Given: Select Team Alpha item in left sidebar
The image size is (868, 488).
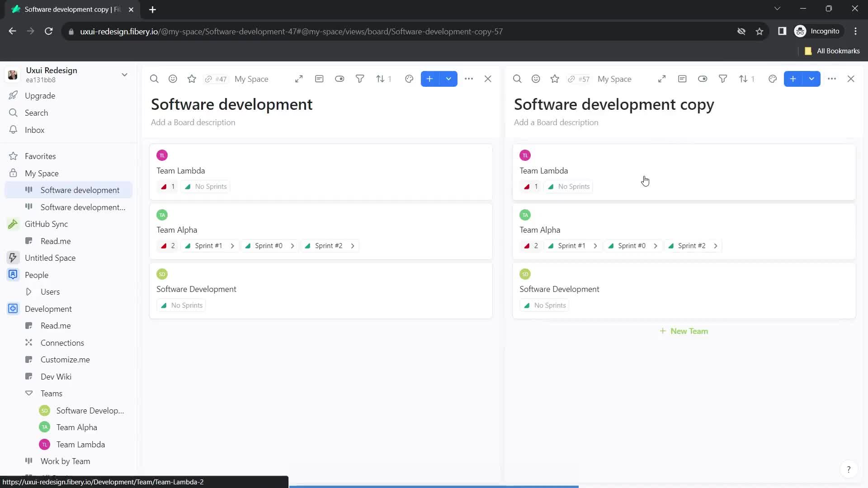Looking at the screenshot, I should [76, 427].
